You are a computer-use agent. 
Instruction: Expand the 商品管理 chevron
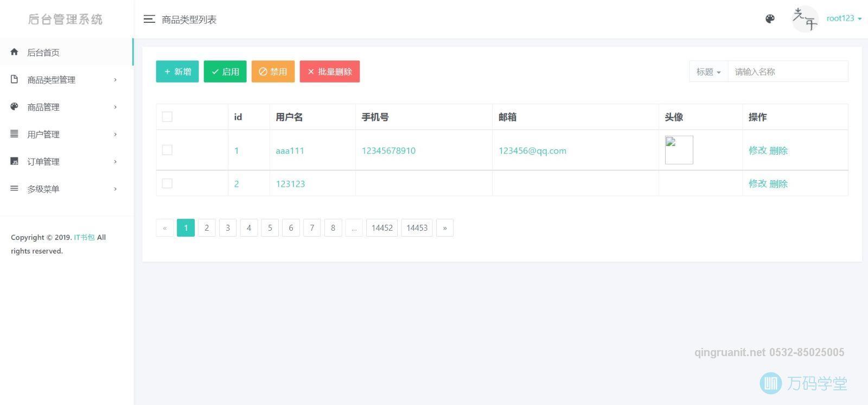[115, 107]
